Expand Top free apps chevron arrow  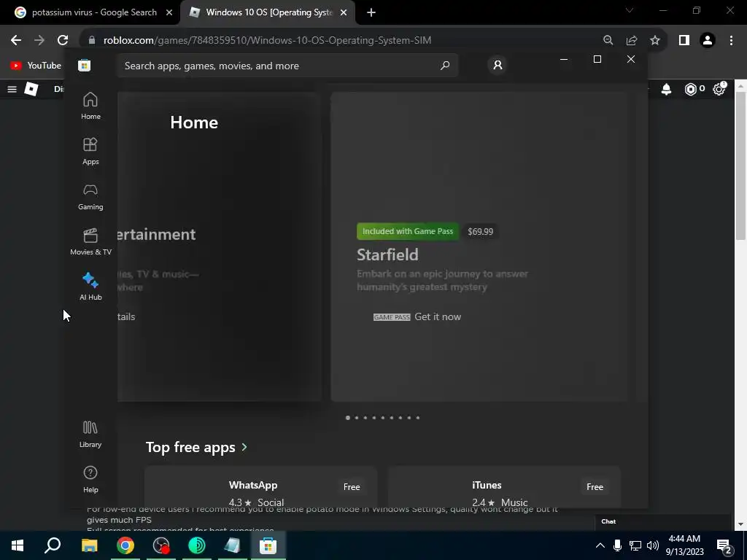coord(244,447)
